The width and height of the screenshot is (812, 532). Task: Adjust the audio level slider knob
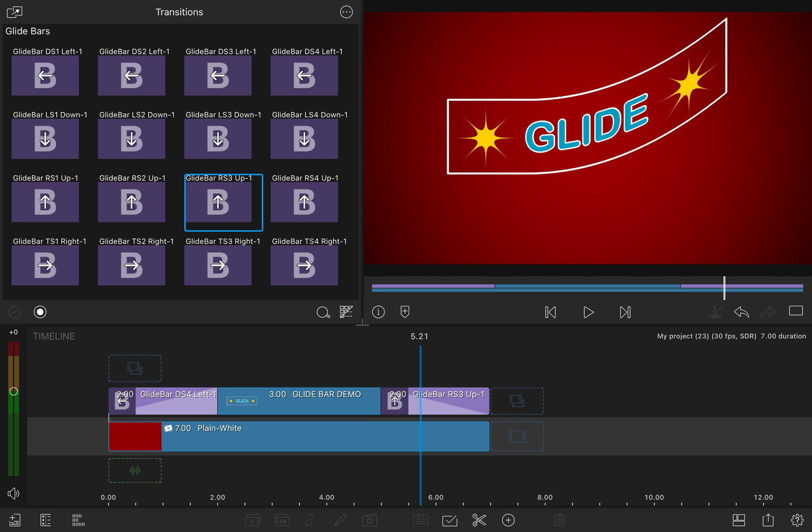pyautogui.click(x=13, y=391)
